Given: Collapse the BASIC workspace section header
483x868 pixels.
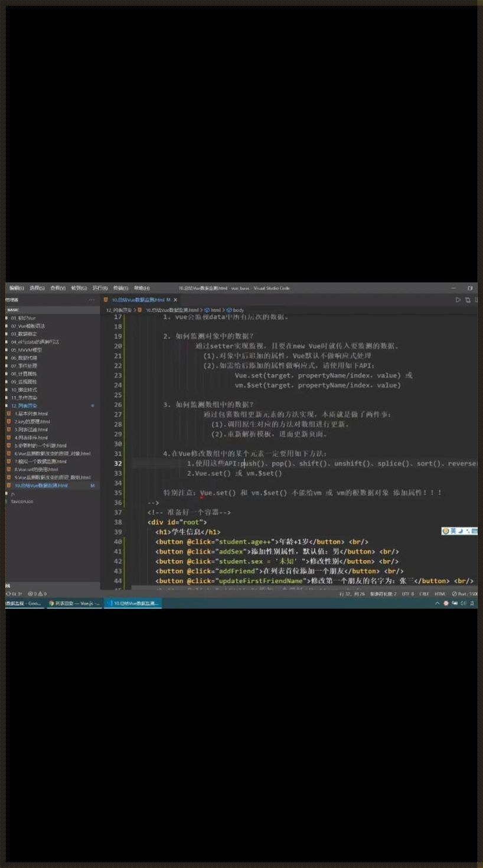Looking at the screenshot, I should pos(13,310).
